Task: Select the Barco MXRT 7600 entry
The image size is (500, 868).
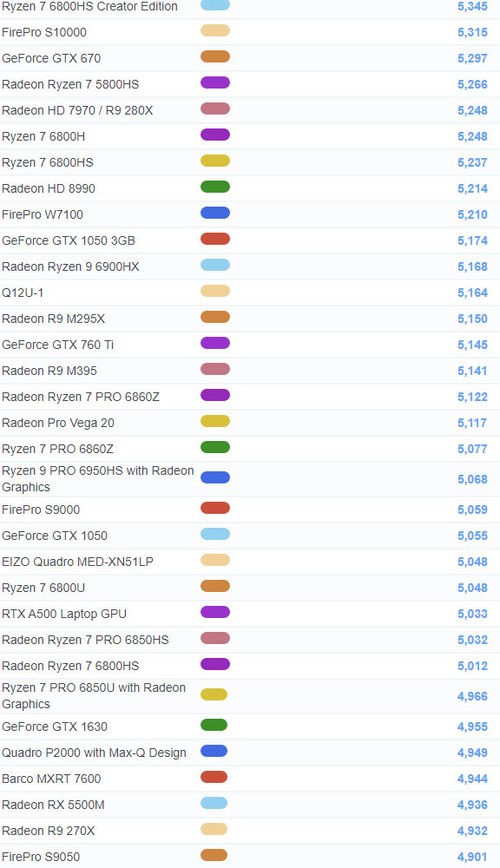Action: click(51, 779)
